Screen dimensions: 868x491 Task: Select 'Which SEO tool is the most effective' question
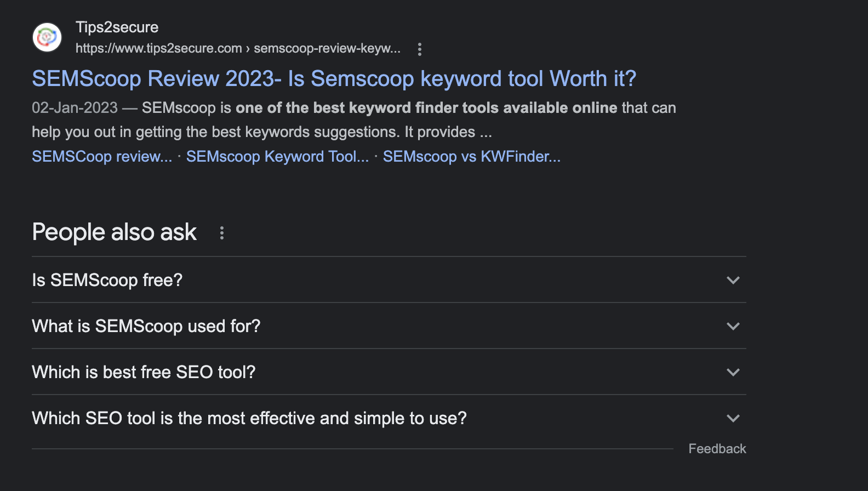(249, 418)
